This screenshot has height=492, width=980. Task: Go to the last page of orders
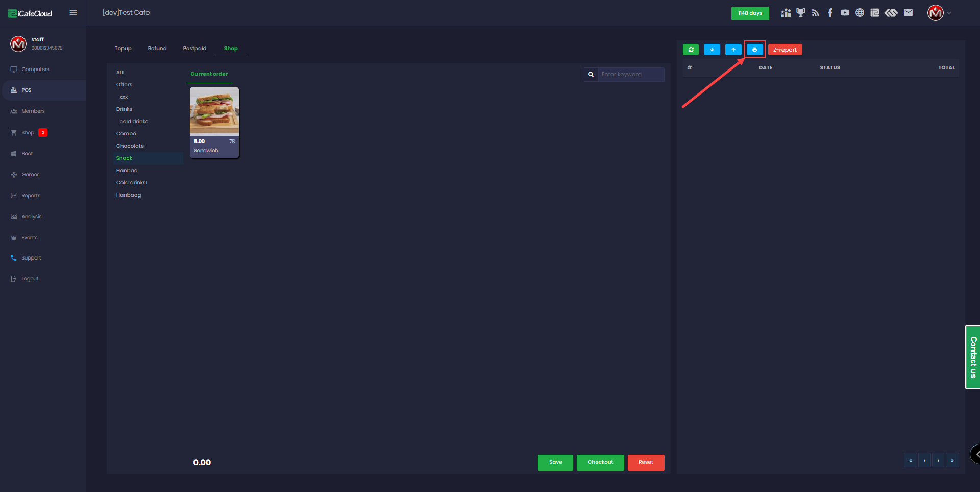click(x=952, y=460)
